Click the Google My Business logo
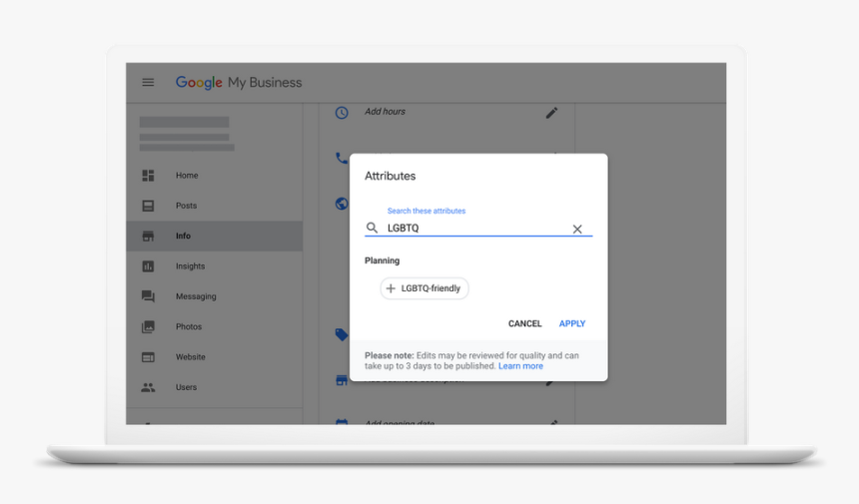Image resolution: width=859 pixels, height=504 pixels. pos(239,83)
